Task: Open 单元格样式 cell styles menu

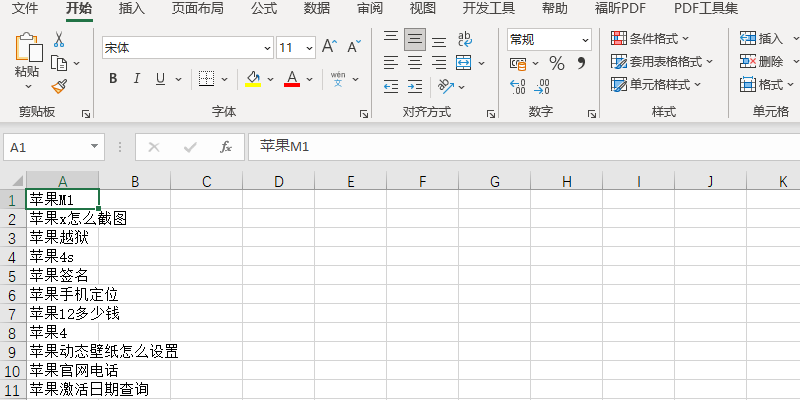Action: pyautogui.click(x=656, y=85)
